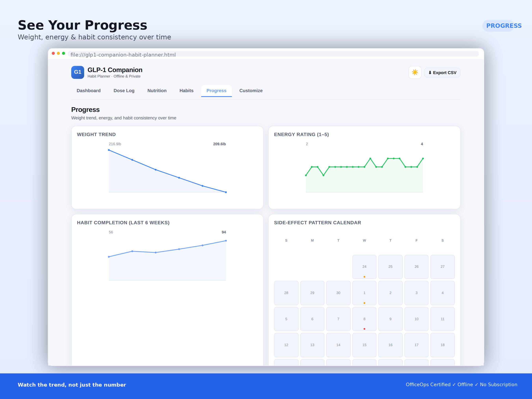Click the GLP-1 Companion app title
Viewport: 532px width, 399px height.
[115, 70]
